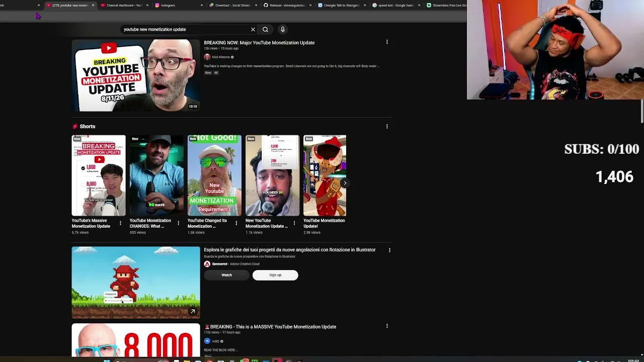Screen dimensions: 644x362
Task: Click the vidIQ channel avatar
Action: tap(207, 341)
